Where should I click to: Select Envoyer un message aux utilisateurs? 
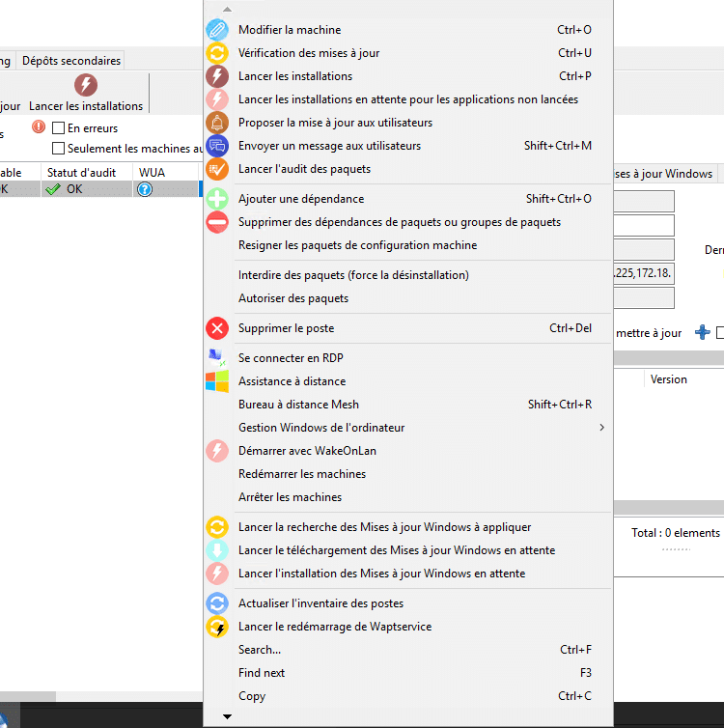(408, 146)
